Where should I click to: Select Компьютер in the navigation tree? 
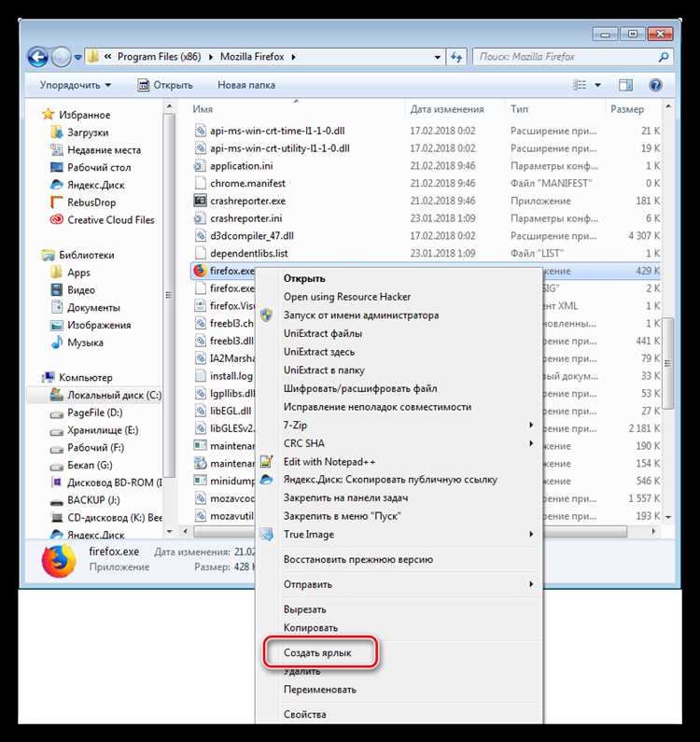click(86, 378)
